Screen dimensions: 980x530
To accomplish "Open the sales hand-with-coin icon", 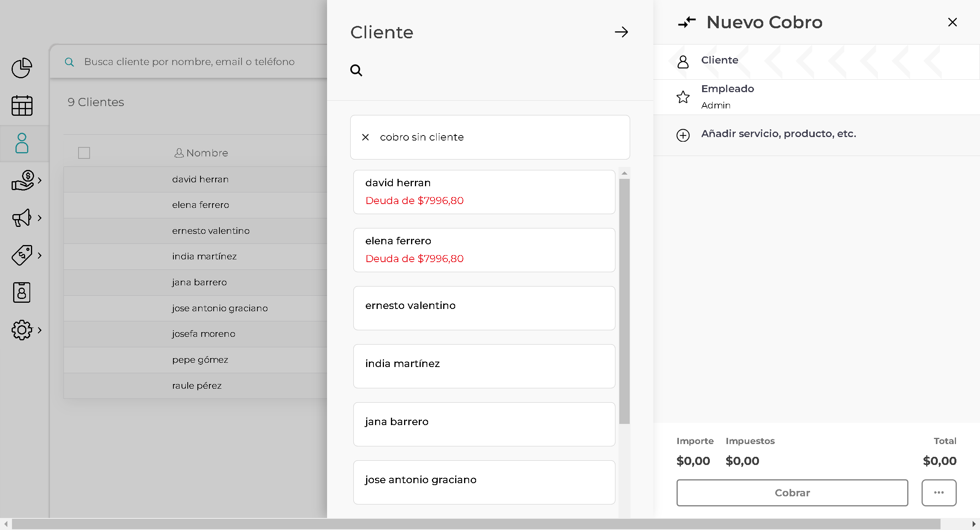I will [22, 180].
